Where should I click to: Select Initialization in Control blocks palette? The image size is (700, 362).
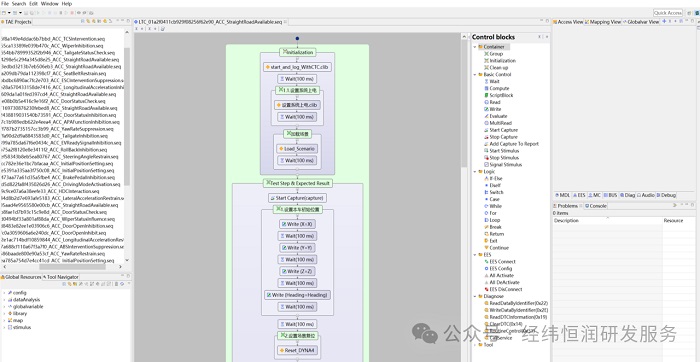pos(502,61)
